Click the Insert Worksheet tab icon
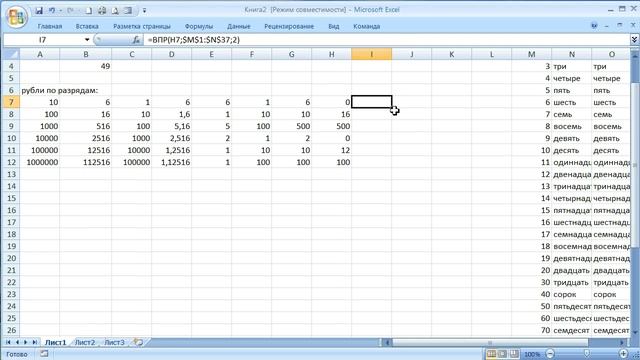The height and width of the screenshot is (360, 640). [x=138, y=342]
